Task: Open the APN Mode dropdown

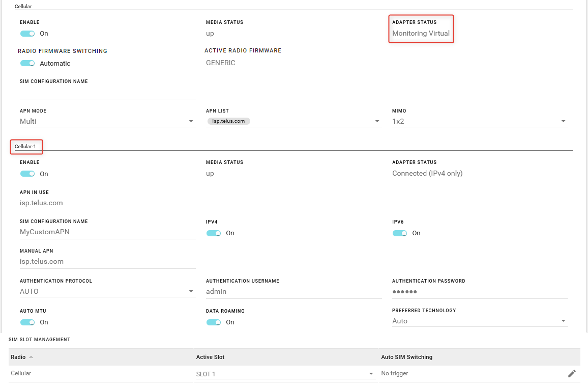Action: click(x=107, y=122)
